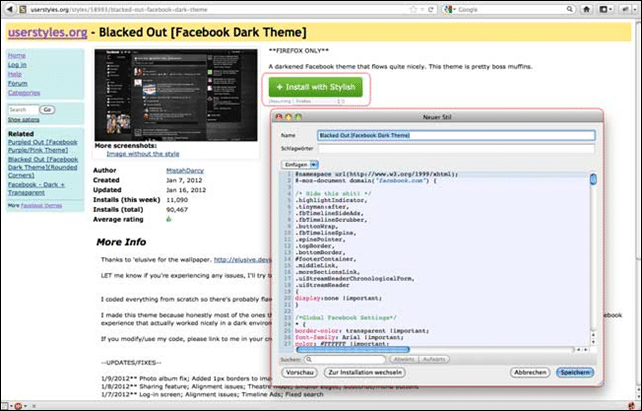The width and height of the screenshot is (642, 411).
Task: Click the Aufwärts button
Action: pyautogui.click(x=434, y=359)
